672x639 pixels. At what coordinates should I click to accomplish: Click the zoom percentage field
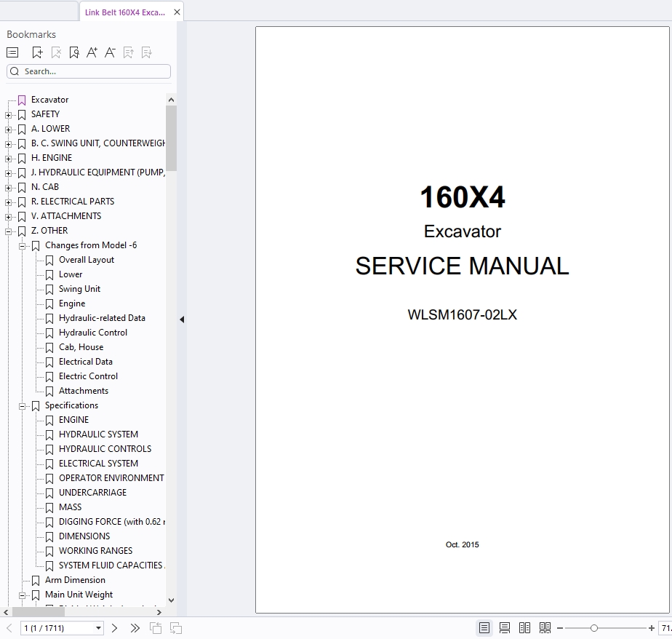coord(665,628)
